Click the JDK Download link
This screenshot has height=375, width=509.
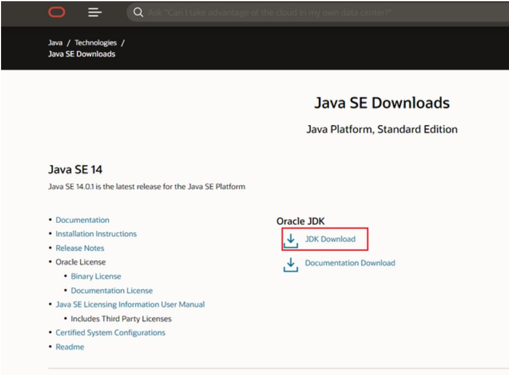(x=330, y=239)
